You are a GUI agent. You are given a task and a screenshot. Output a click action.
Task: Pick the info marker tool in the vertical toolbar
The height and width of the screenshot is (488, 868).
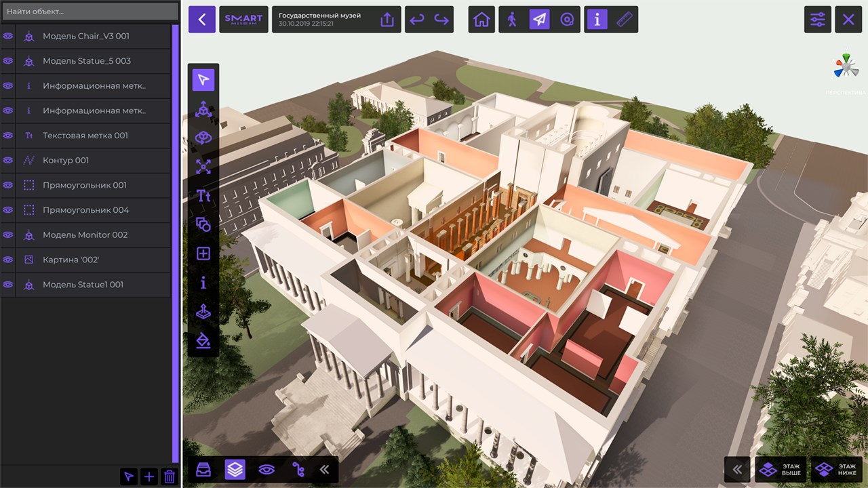click(x=203, y=283)
